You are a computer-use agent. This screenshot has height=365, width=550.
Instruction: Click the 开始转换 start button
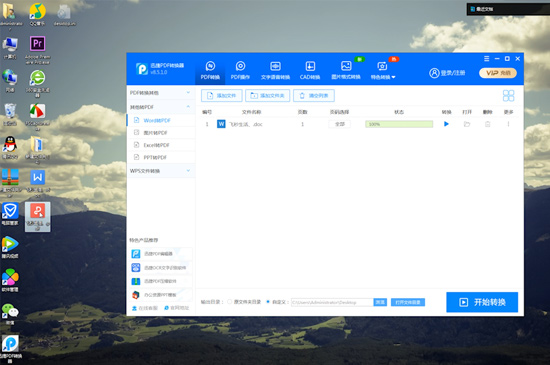[482, 302]
